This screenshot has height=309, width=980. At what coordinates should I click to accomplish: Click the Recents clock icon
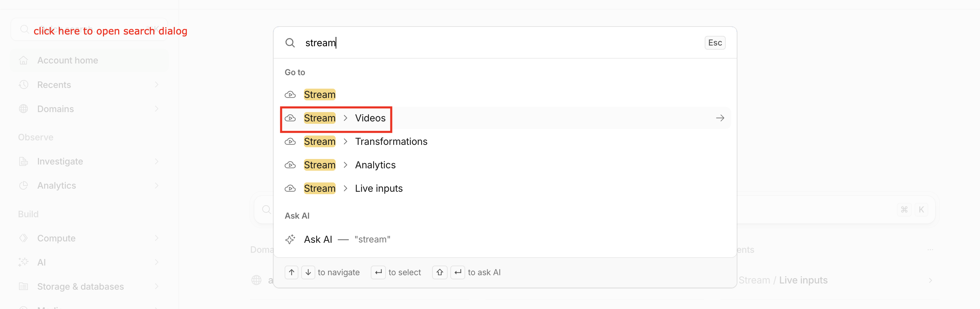(x=23, y=84)
